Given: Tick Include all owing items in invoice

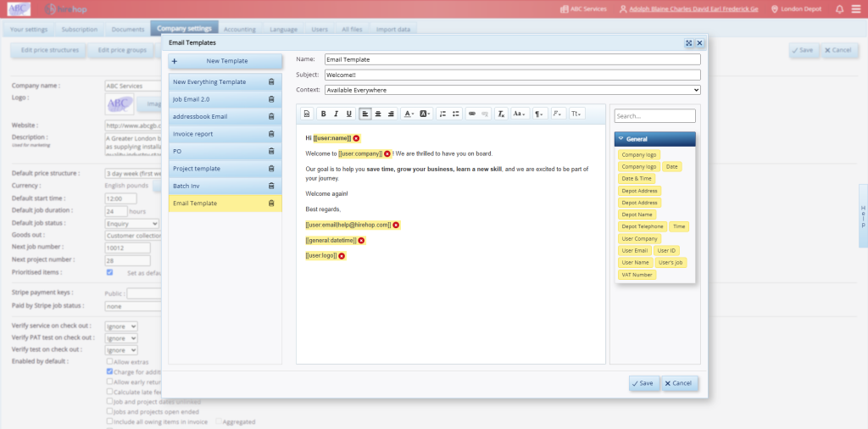Looking at the screenshot, I should point(109,421).
